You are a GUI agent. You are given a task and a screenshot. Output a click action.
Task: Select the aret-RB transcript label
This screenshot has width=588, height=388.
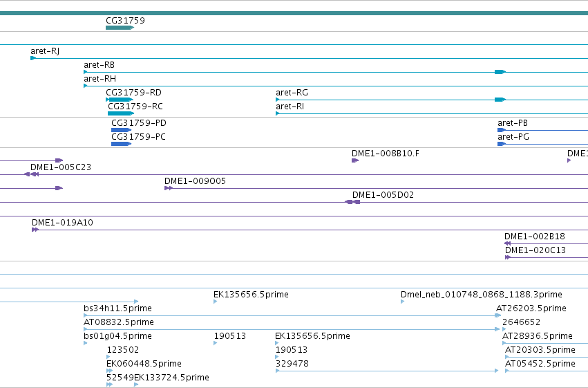pyautogui.click(x=99, y=65)
